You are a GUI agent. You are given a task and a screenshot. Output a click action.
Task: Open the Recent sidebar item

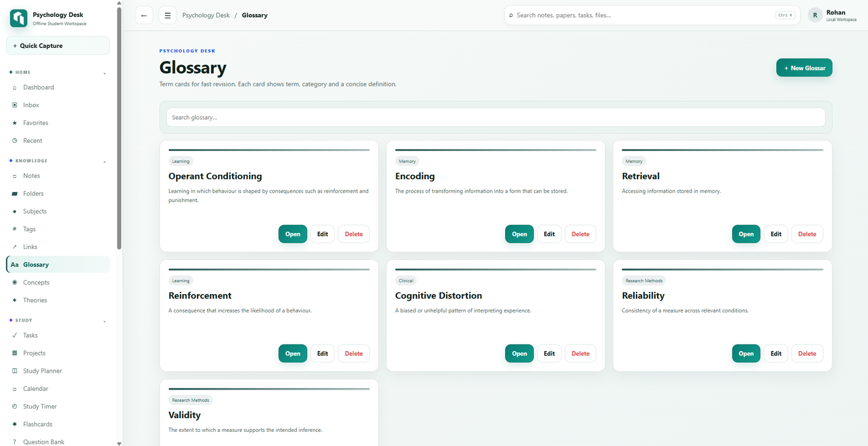(58, 141)
